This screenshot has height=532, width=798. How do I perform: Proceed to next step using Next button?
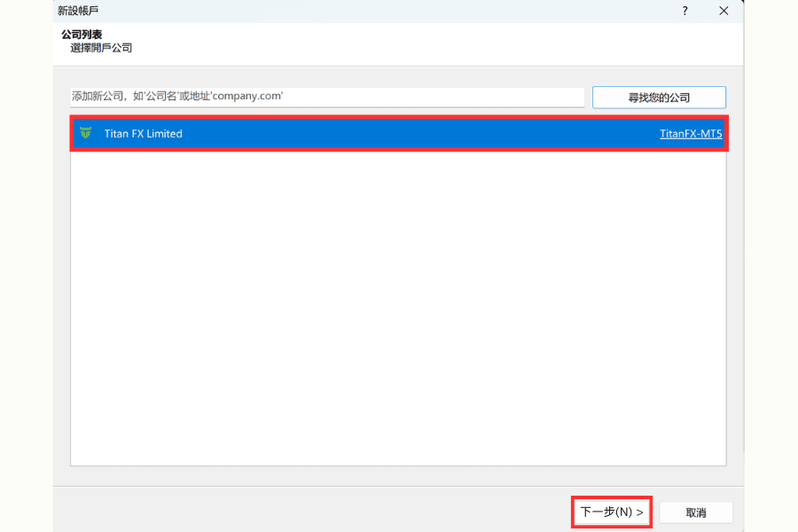pos(611,512)
